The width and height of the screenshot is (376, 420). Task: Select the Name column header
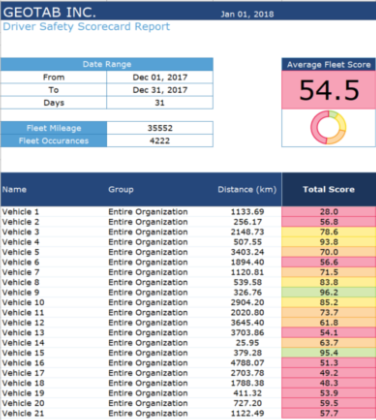click(14, 190)
